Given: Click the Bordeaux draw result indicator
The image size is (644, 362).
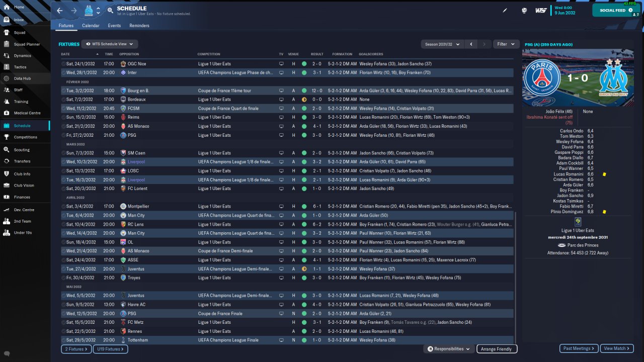Looking at the screenshot, I should pos(304,100).
